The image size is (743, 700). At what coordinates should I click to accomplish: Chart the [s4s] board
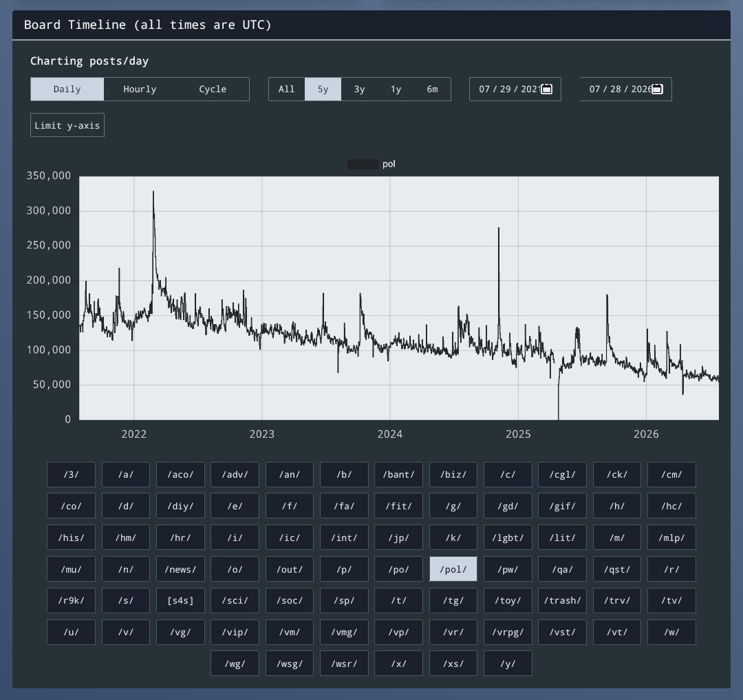pyautogui.click(x=180, y=600)
